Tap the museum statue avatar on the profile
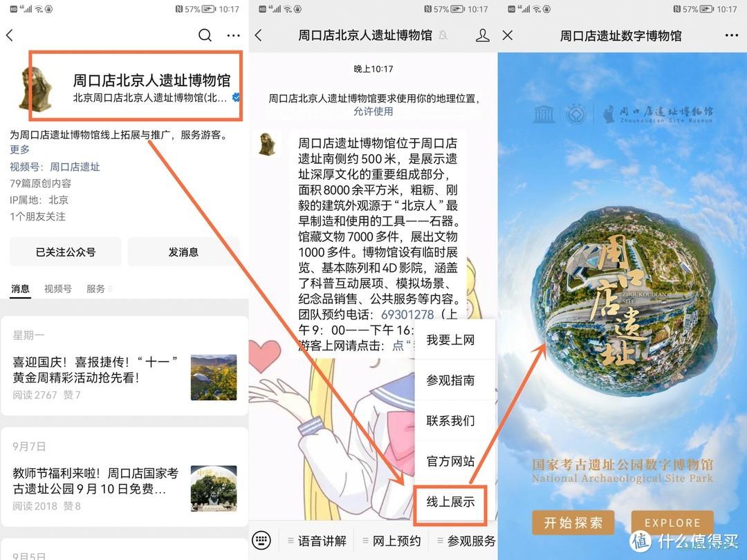747x560 pixels. pyautogui.click(x=35, y=88)
